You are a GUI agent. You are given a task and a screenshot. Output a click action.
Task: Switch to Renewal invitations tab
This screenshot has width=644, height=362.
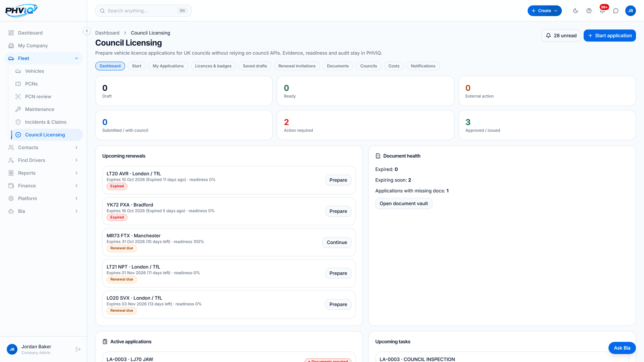(297, 66)
